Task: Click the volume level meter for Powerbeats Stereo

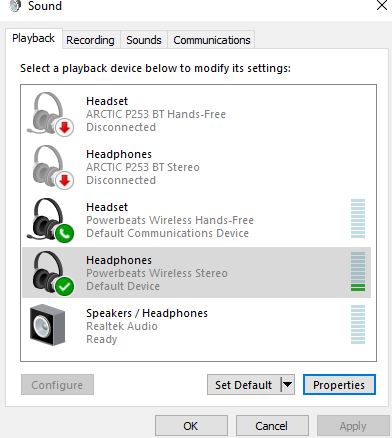Action: pyautogui.click(x=358, y=271)
